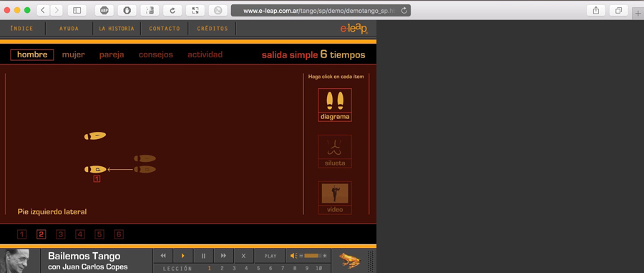Screen dimensions: 644x273
Task: Pause the lesson with pause button
Action: point(203,256)
